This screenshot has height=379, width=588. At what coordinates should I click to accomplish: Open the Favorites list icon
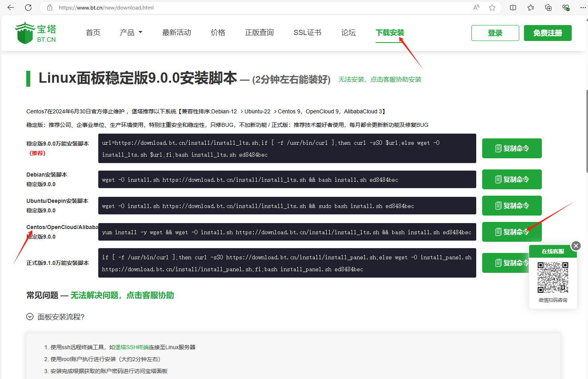[531, 8]
